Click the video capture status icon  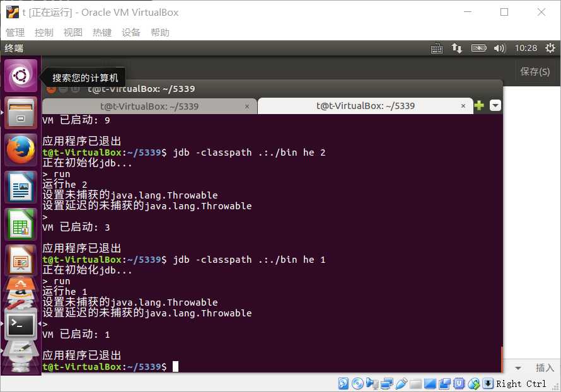[x=445, y=383]
